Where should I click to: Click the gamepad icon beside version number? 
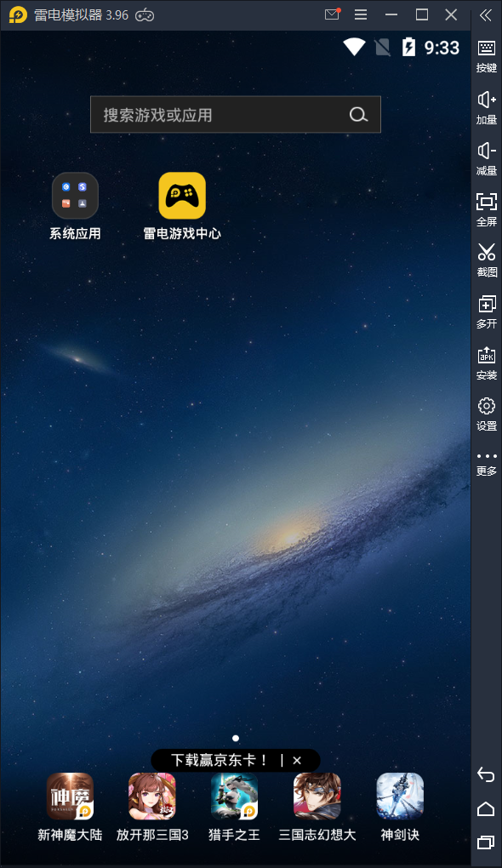[145, 15]
